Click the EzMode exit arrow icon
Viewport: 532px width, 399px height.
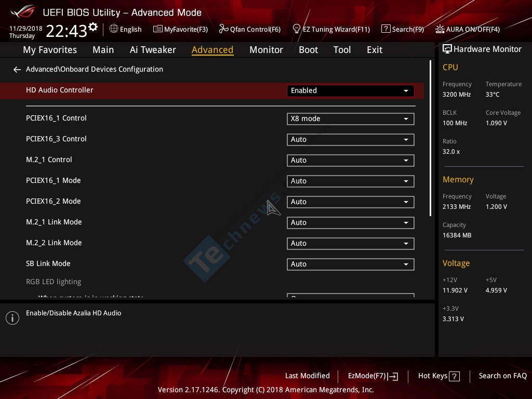pyautogui.click(x=393, y=376)
